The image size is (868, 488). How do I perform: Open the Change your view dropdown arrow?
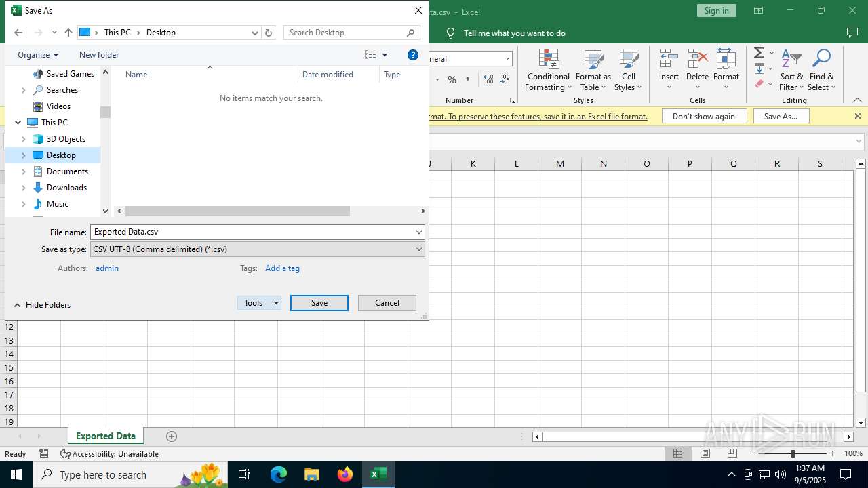(x=384, y=55)
